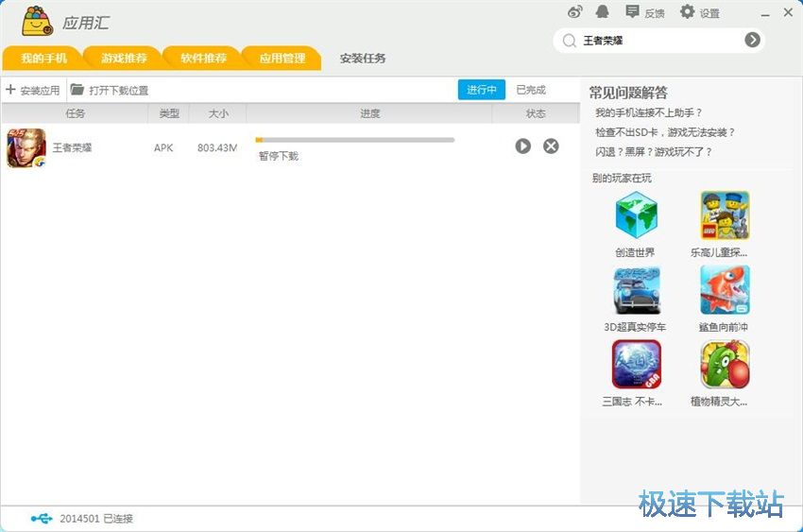Open FAQ 闪退？黑屏？游戏玩不了？
803x532 pixels.
(x=654, y=151)
